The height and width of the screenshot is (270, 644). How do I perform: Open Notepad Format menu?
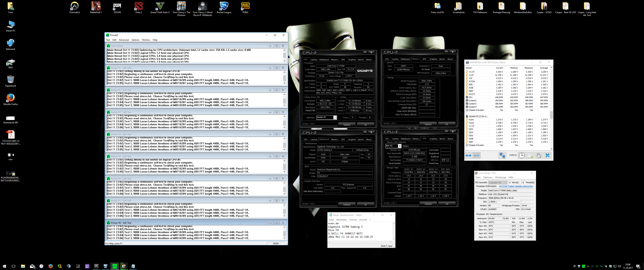[353, 220]
